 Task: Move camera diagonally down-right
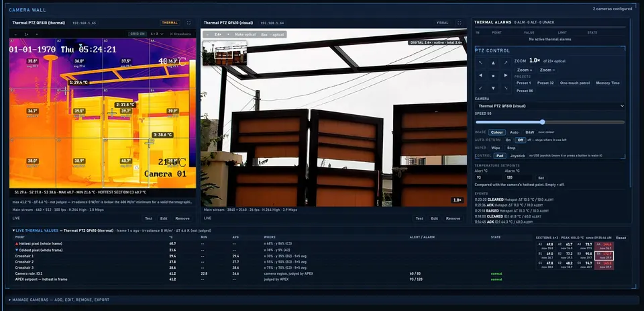point(506,88)
